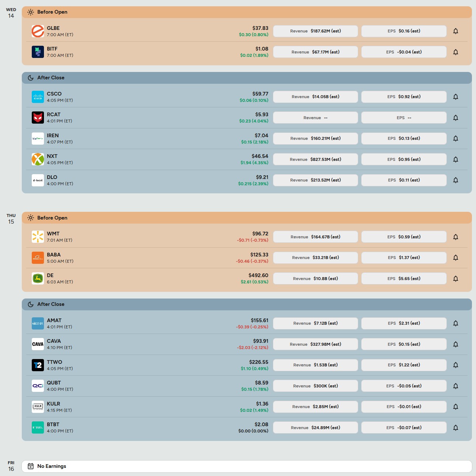Select the WED 14 date label
The image size is (476, 476).
pos(11,13)
